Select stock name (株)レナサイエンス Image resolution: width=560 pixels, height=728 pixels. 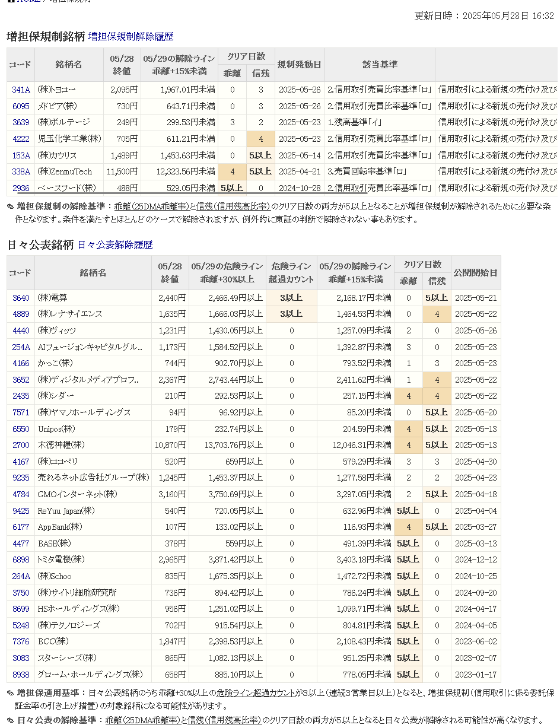click(70, 314)
